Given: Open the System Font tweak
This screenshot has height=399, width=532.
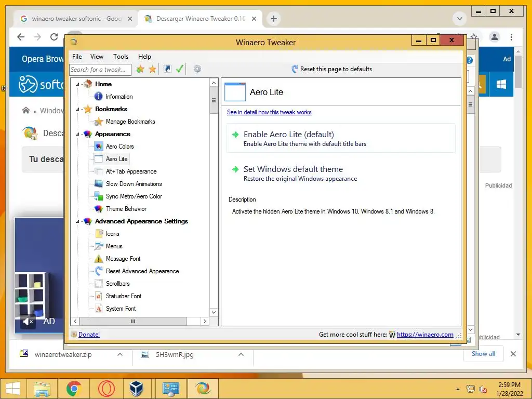Looking at the screenshot, I should coord(121,309).
